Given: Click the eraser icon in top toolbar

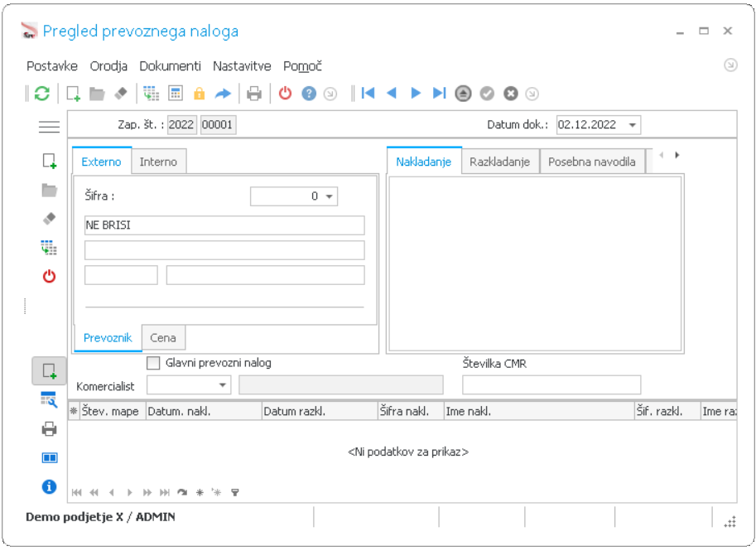Looking at the screenshot, I should coord(121,93).
